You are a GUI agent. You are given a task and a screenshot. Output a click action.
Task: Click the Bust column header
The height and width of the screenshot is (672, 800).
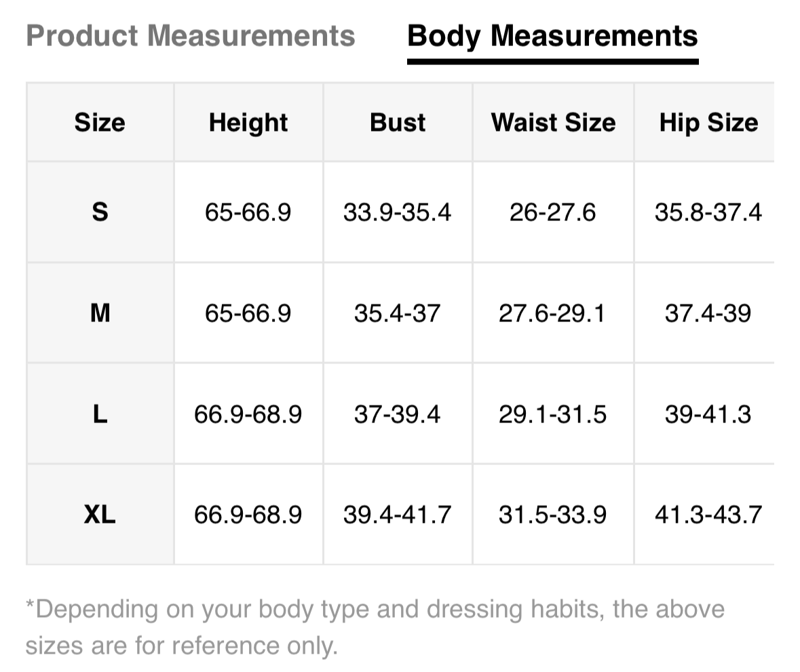coord(398,123)
